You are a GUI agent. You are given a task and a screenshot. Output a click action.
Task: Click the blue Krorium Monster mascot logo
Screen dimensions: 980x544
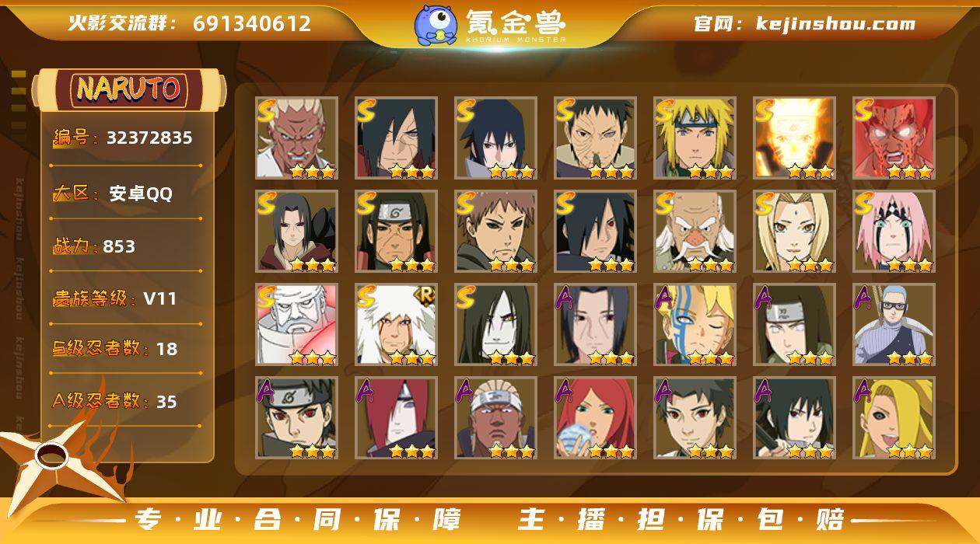click(x=436, y=24)
